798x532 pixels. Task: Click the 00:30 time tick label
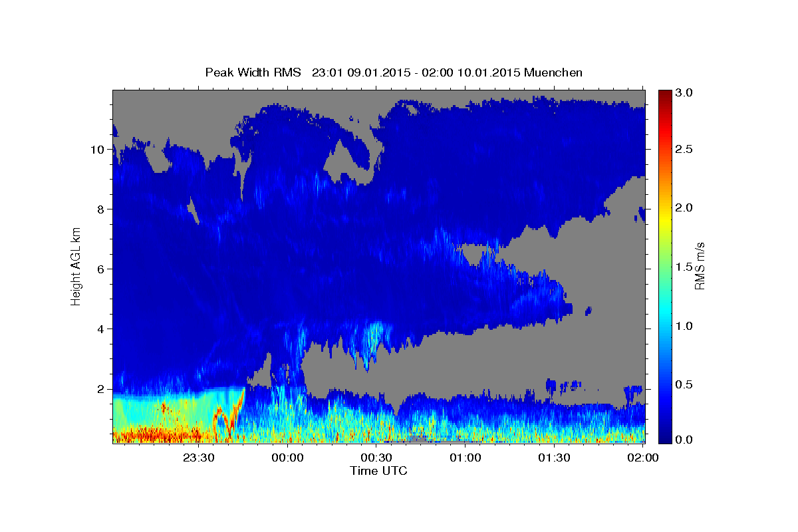point(376,458)
